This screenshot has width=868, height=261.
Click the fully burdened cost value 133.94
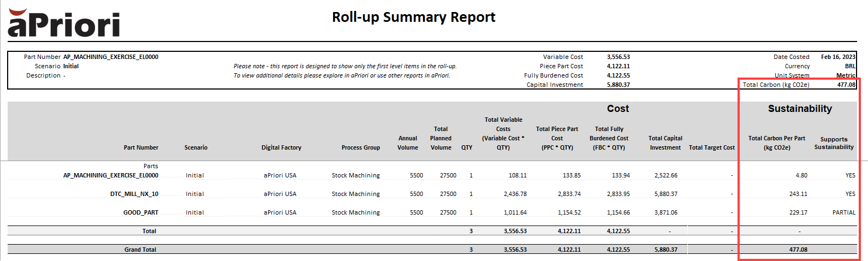[x=621, y=175]
